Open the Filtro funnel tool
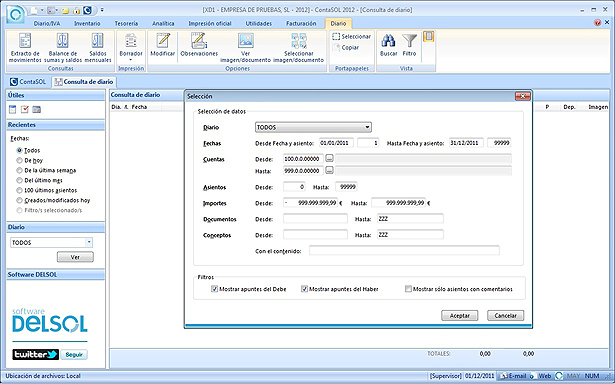The height and width of the screenshot is (384, 615). [x=409, y=45]
